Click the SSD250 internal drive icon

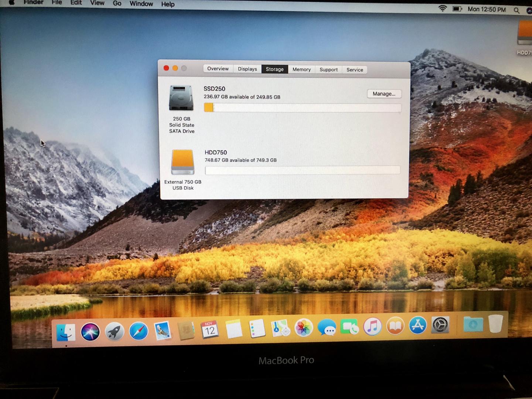[x=181, y=98]
